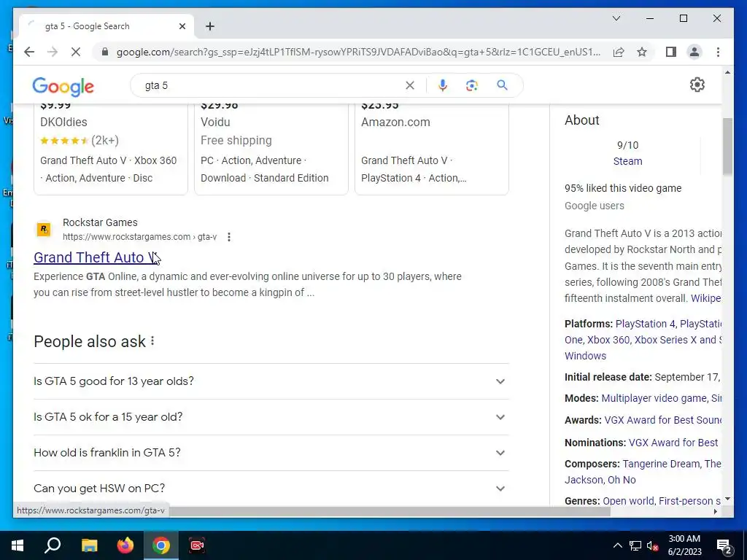Open the Tangerine Dream composer link
Viewport: 747px width, 560px height.
[661, 464]
